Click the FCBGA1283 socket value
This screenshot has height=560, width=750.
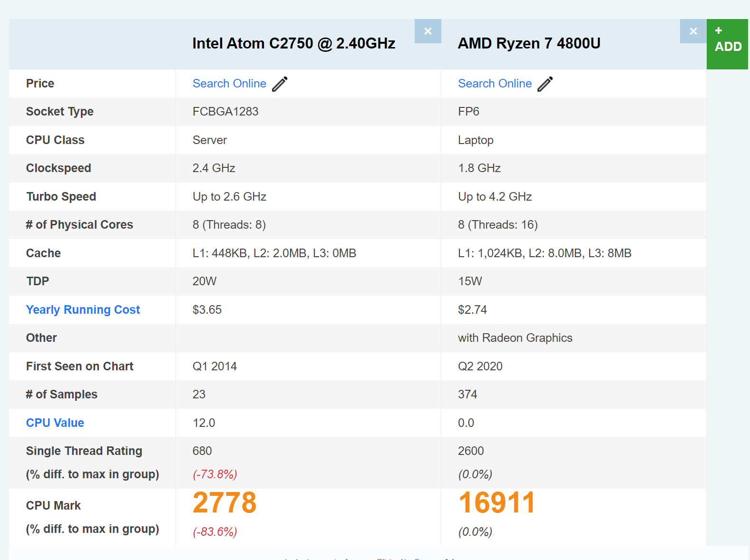225,112
